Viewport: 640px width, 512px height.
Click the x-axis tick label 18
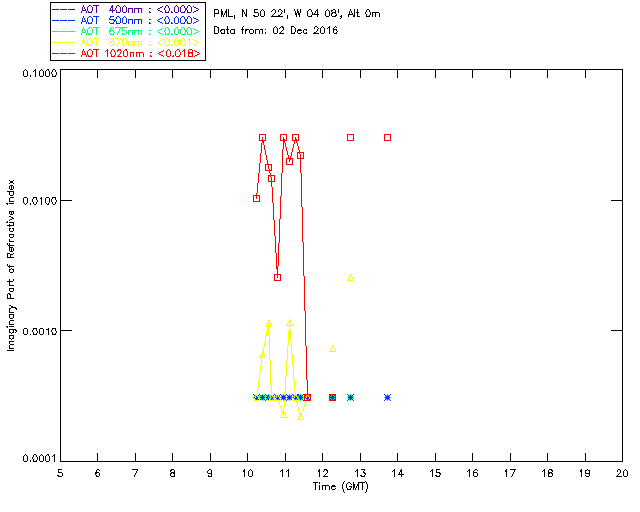(x=547, y=473)
